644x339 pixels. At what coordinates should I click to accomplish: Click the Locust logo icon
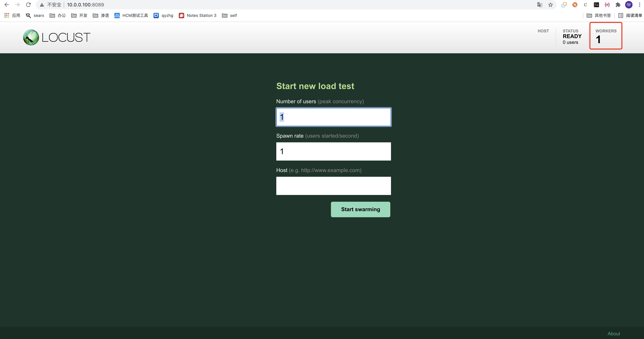coord(32,37)
